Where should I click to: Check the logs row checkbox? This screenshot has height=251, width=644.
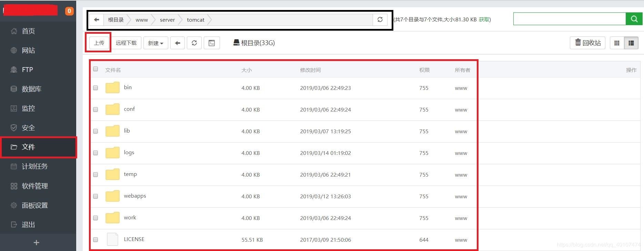[x=95, y=153]
